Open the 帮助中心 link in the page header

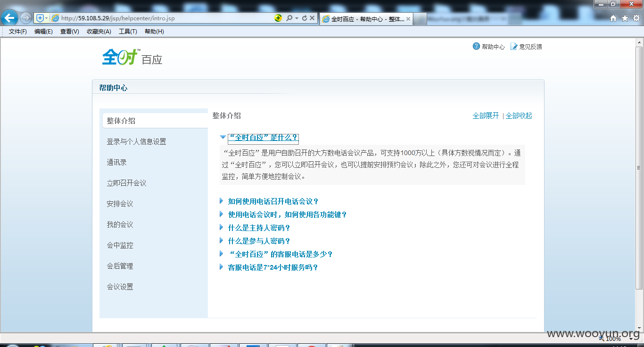point(489,47)
